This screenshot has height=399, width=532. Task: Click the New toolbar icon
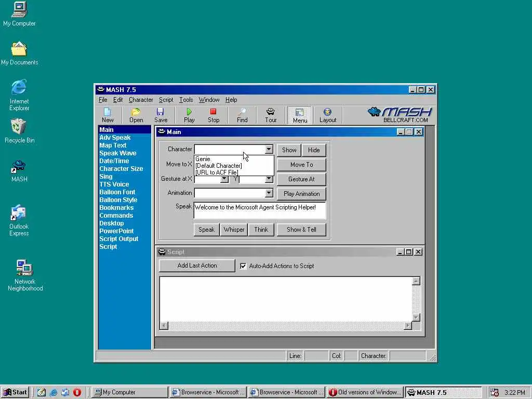[x=108, y=115]
